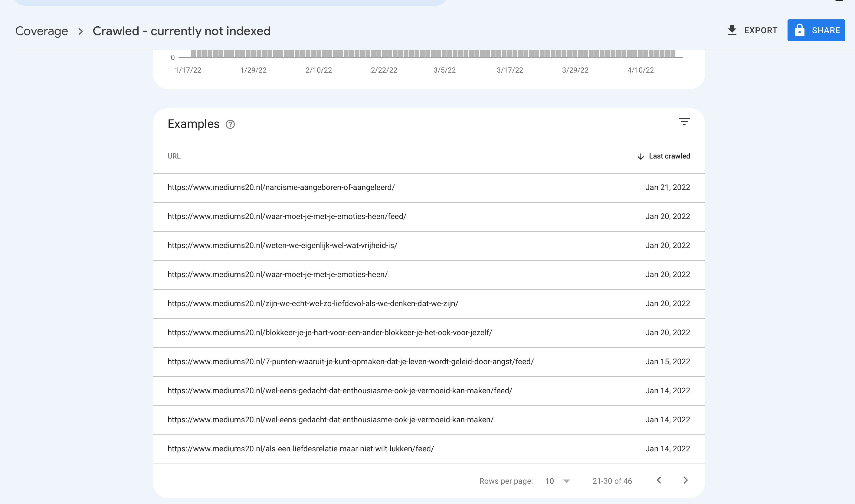Open the weten-we-eigenlijk-wel-wat-vrijheid-is URL row
The image size is (855, 504).
tap(429, 246)
